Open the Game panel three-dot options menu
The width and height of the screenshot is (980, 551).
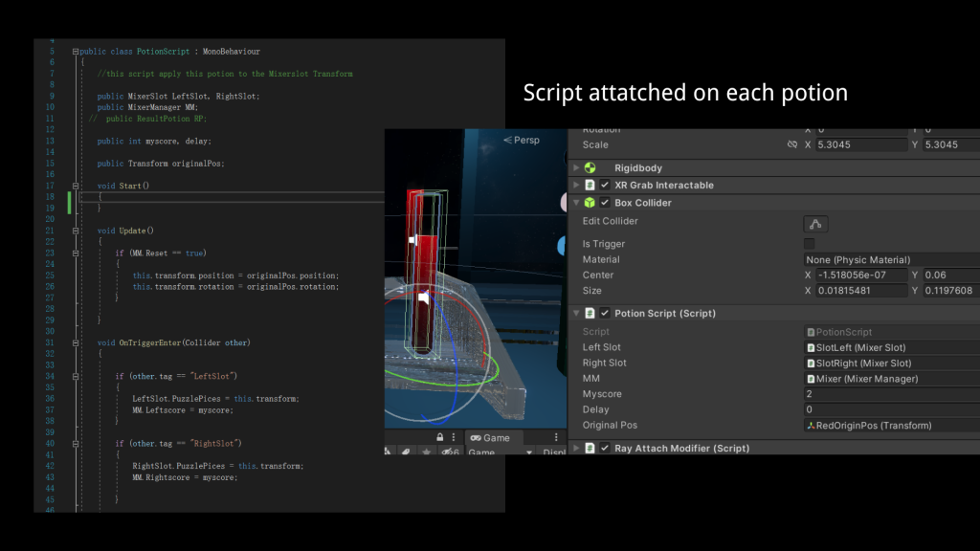point(556,437)
